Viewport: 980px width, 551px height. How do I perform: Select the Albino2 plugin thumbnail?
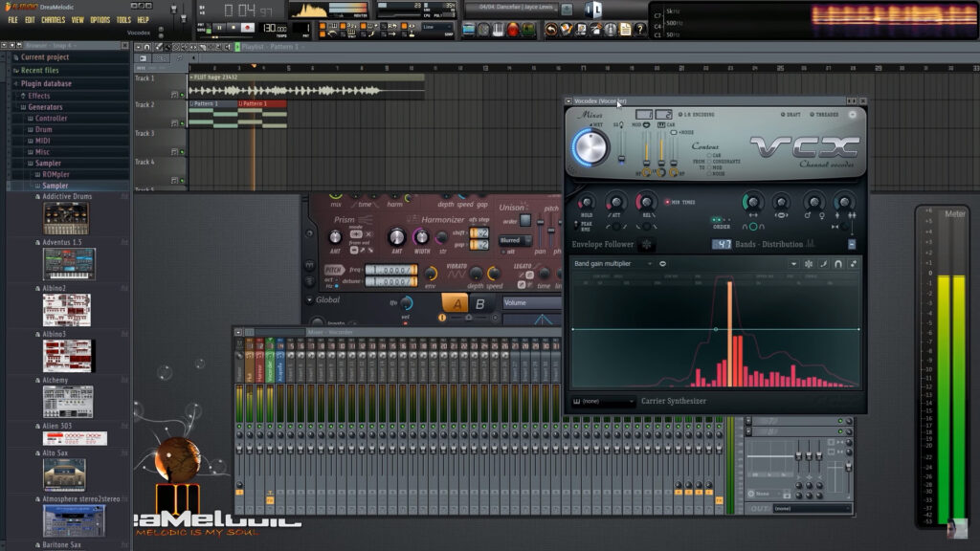pyautogui.click(x=67, y=310)
